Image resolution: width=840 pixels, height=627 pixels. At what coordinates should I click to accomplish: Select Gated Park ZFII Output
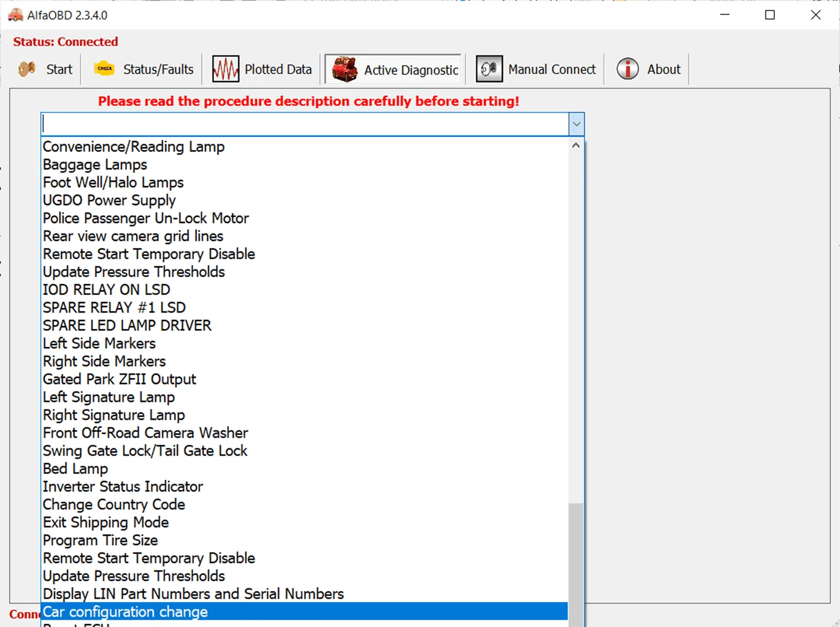click(304, 379)
